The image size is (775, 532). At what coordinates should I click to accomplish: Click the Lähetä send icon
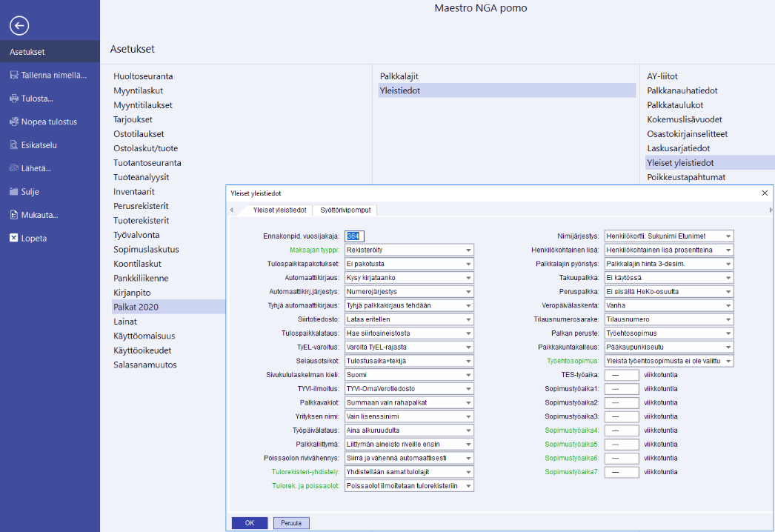tap(14, 168)
